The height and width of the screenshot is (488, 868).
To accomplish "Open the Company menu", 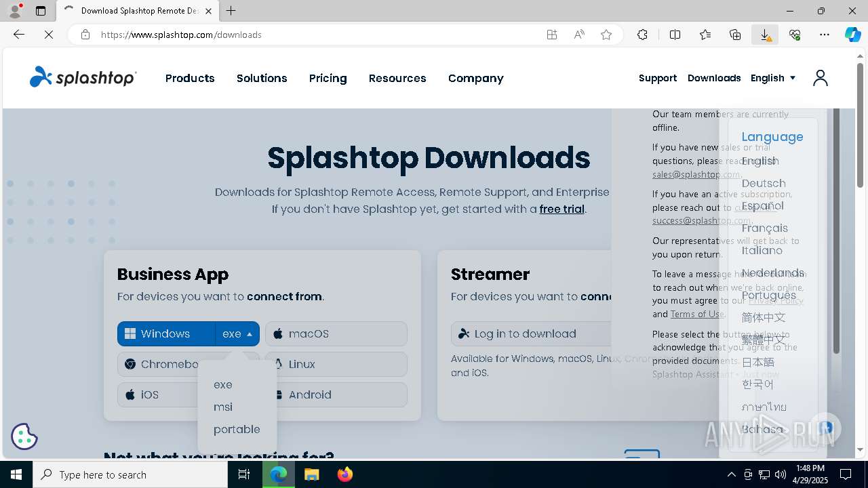I will [x=475, y=78].
